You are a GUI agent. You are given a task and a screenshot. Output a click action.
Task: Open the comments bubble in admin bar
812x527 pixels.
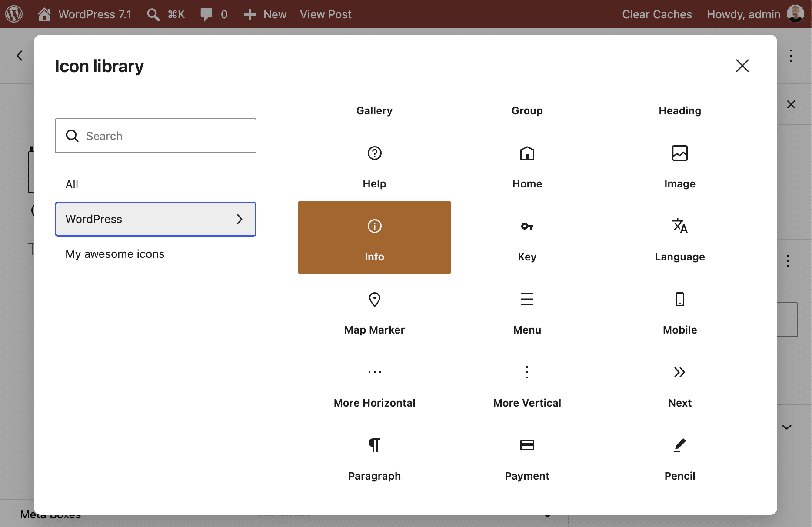point(213,14)
